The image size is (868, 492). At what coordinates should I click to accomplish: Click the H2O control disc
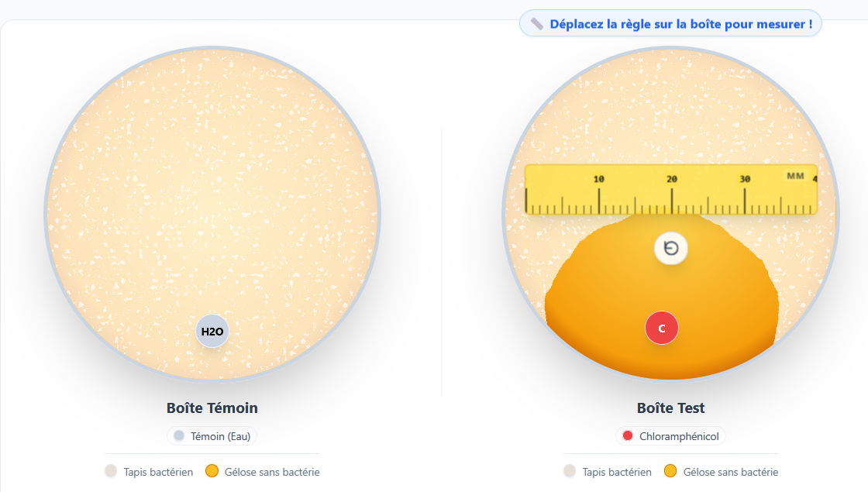click(x=212, y=332)
